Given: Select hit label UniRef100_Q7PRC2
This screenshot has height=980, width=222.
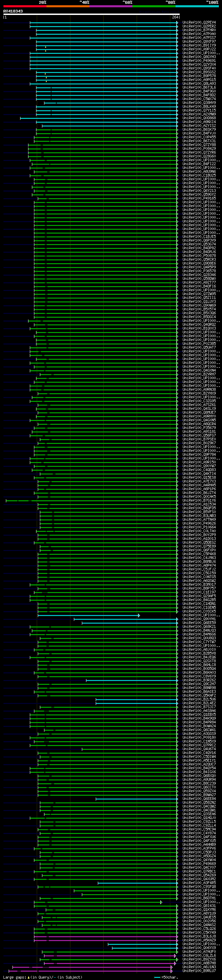Looking at the screenshot, I should pos(199,745).
